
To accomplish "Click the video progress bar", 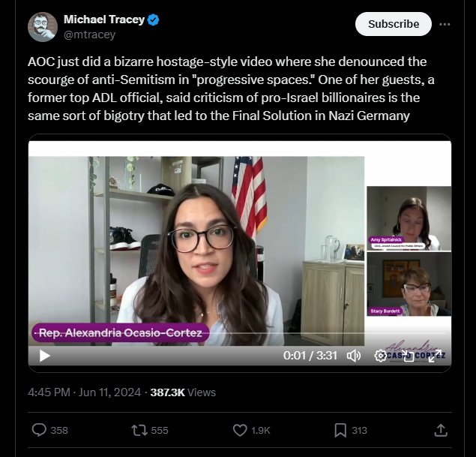I will [240, 333].
